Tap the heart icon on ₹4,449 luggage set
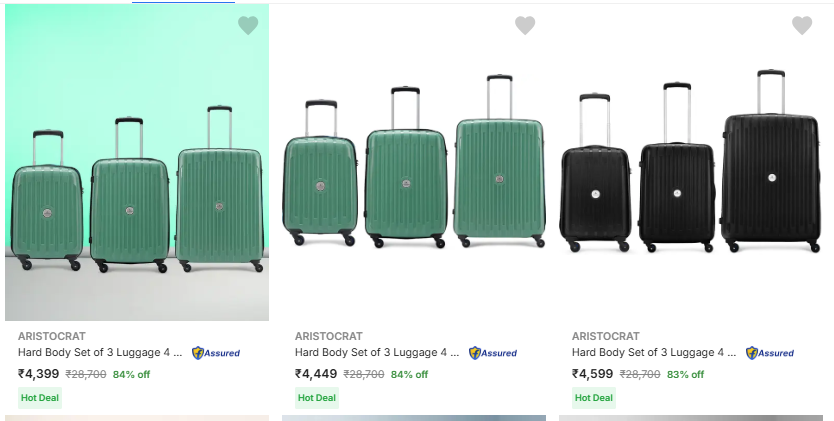Viewport: 834px width, 421px height. [525, 26]
